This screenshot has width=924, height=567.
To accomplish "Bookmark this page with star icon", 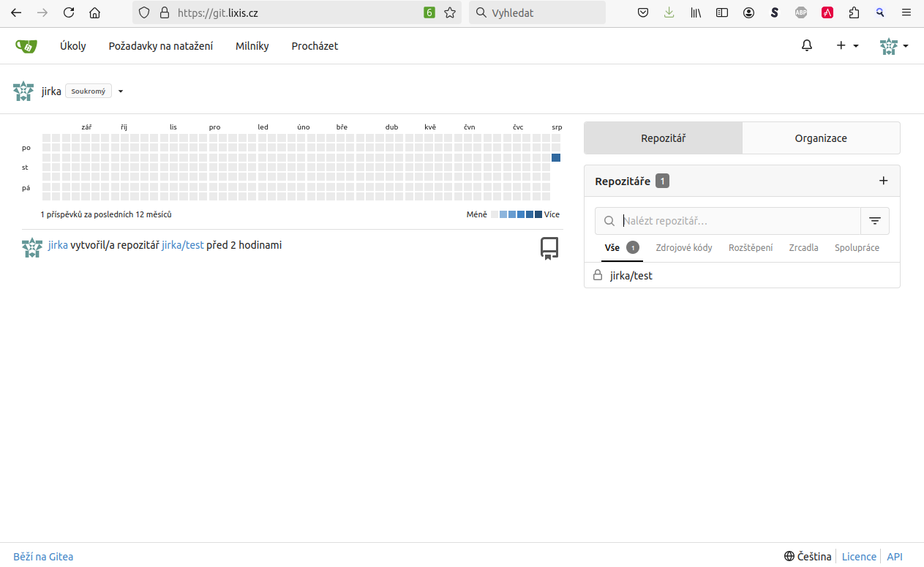I will click(450, 12).
